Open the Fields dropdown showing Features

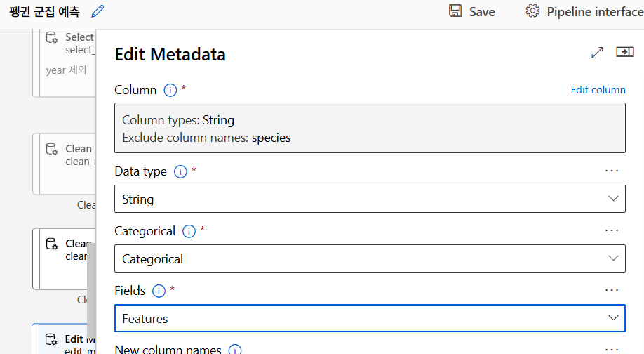(370, 319)
